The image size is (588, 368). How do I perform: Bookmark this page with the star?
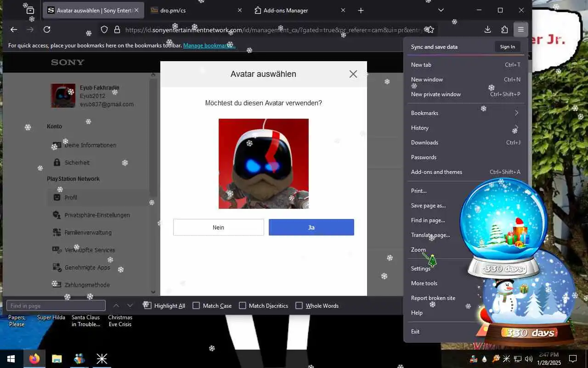click(x=430, y=29)
